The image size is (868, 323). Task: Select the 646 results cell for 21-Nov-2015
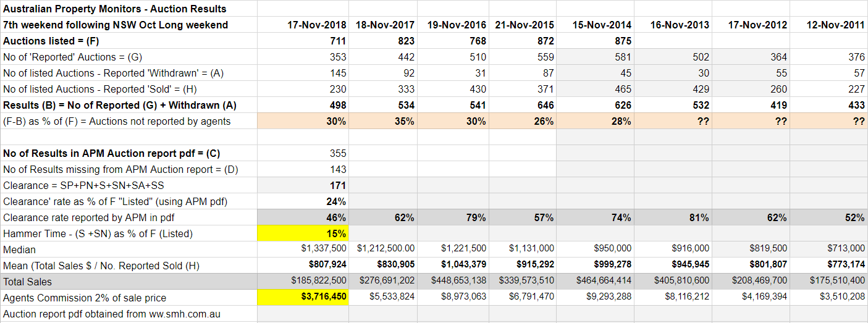[544, 105]
